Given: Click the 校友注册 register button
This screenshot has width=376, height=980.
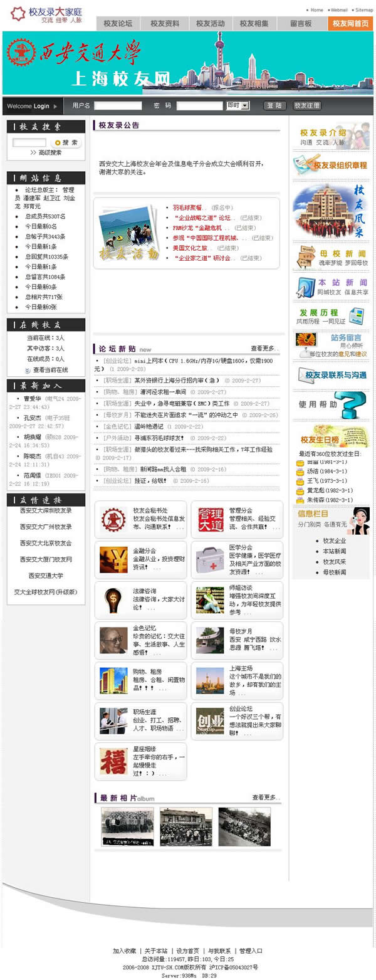Looking at the screenshot, I should [307, 106].
